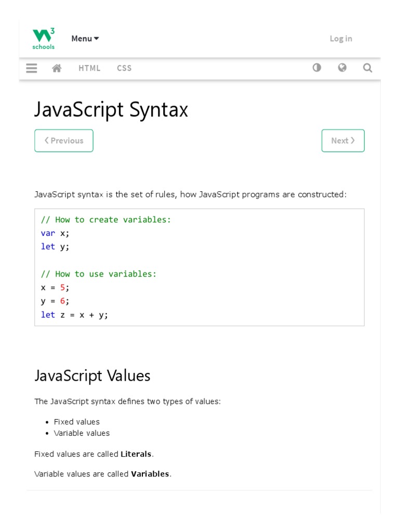Click the bold Literals word
This screenshot has width=399, height=532.
136,454
